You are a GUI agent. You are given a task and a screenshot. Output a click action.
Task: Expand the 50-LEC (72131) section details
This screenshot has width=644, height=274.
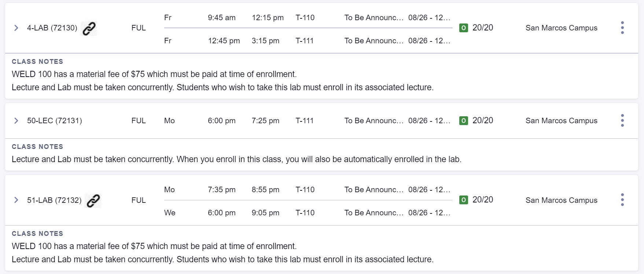point(16,121)
